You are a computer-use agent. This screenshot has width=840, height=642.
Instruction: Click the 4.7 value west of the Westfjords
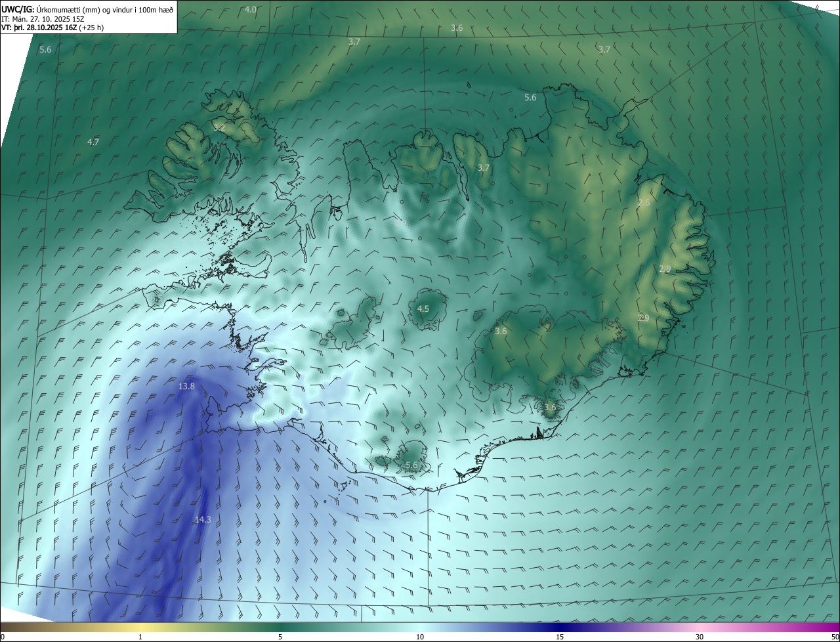click(x=93, y=142)
